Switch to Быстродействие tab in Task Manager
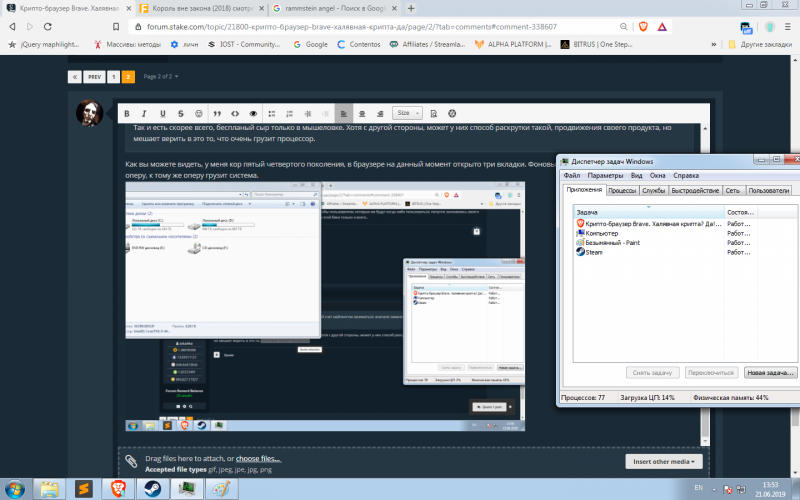 click(695, 190)
